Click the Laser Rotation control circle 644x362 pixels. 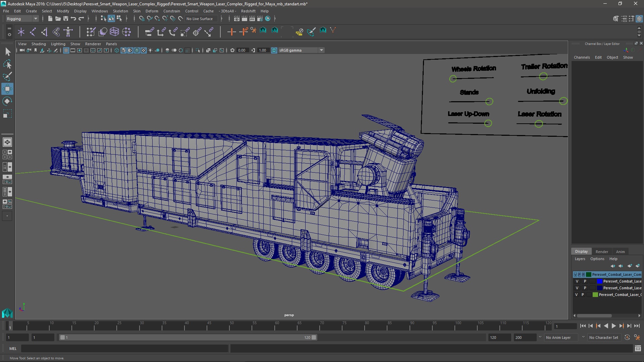pos(539,124)
